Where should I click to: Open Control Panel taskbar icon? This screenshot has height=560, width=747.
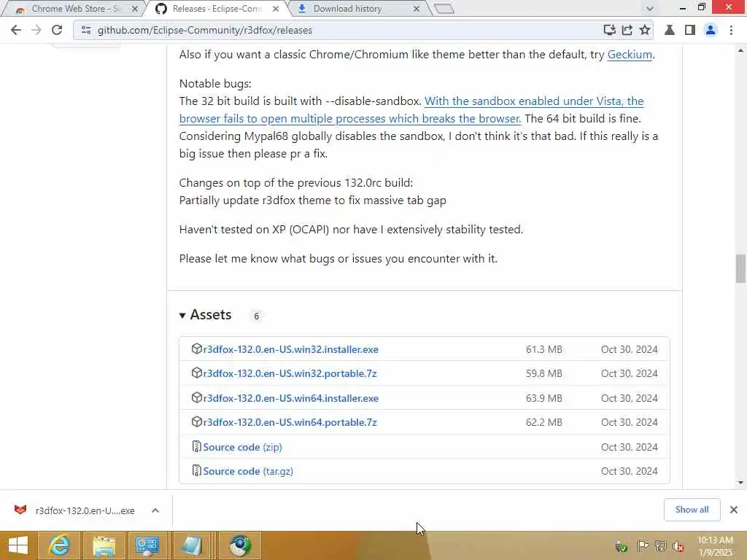tap(147, 545)
